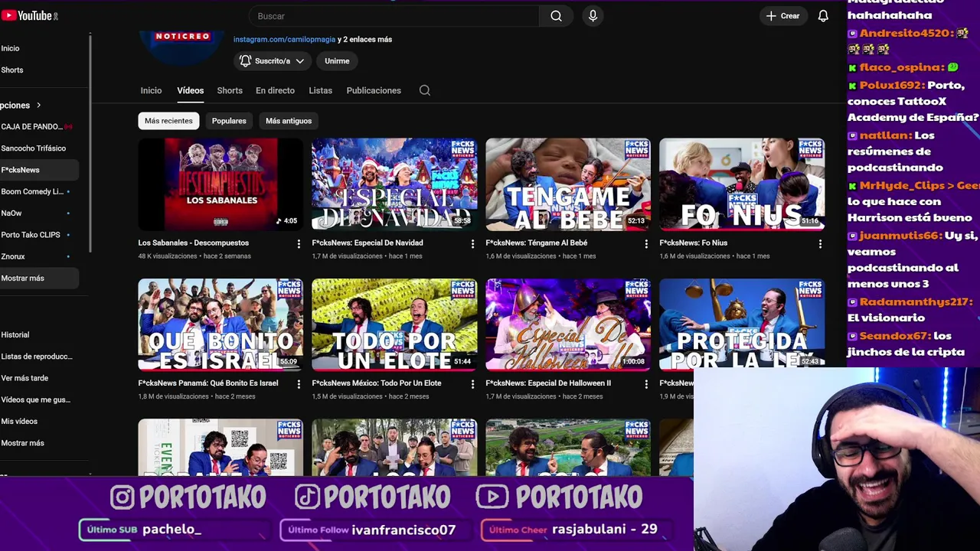Go to Shorts in the sidebar
The height and width of the screenshot is (551, 980).
click(12, 70)
